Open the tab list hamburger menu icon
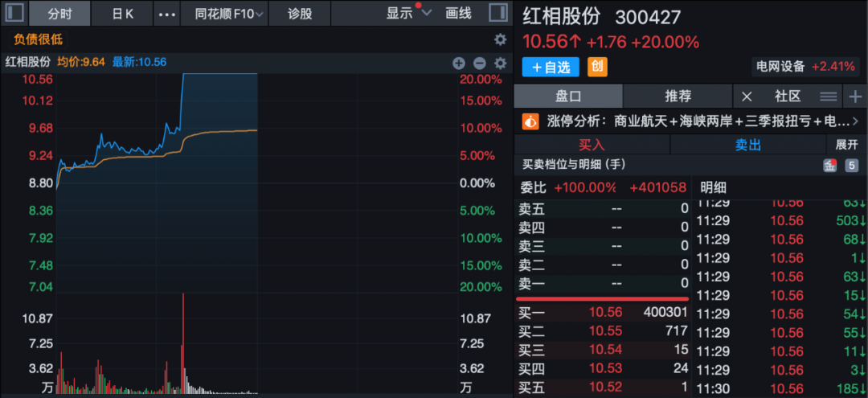This screenshot has height=398, width=868. tap(829, 96)
